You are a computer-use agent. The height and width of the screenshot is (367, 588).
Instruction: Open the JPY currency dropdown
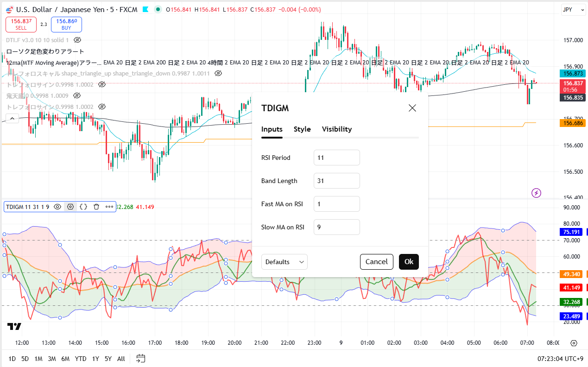coord(570,9)
